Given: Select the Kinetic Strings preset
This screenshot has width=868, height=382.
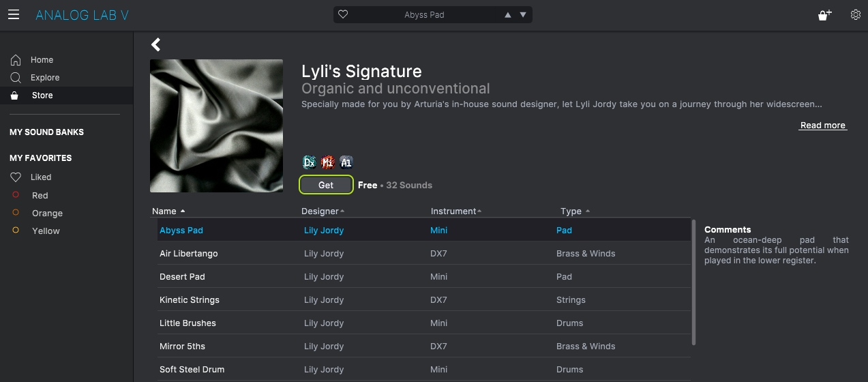Looking at the screenshot, I should click(190, 300).
